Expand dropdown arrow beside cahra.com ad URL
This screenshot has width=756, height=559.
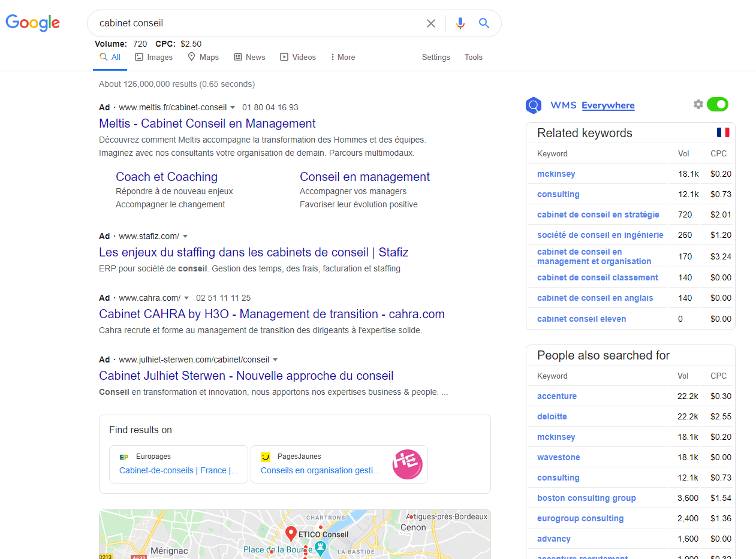186,298
